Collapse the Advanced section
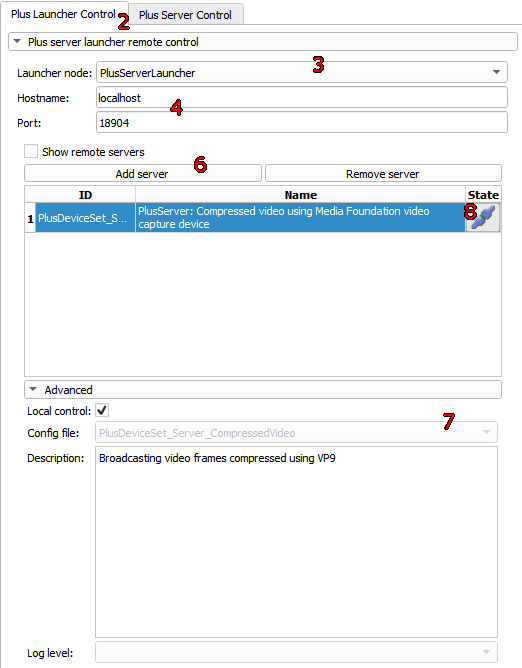522x668 pixels. pyautogui.click(x=262, y=390)
